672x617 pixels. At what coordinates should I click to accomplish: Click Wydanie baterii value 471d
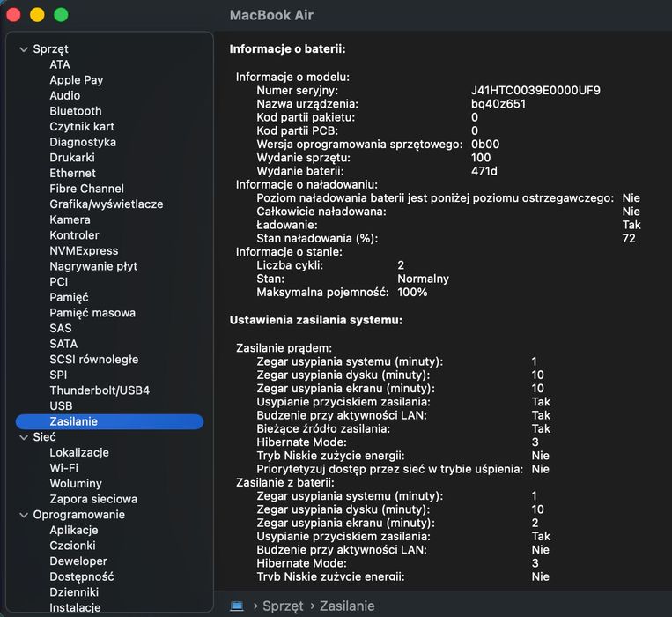coord(484,171)
